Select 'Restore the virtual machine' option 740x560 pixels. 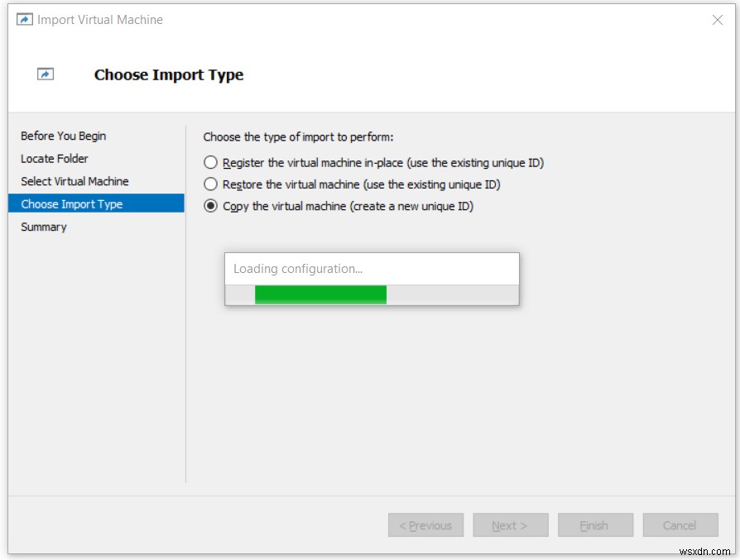coord(210,184)
